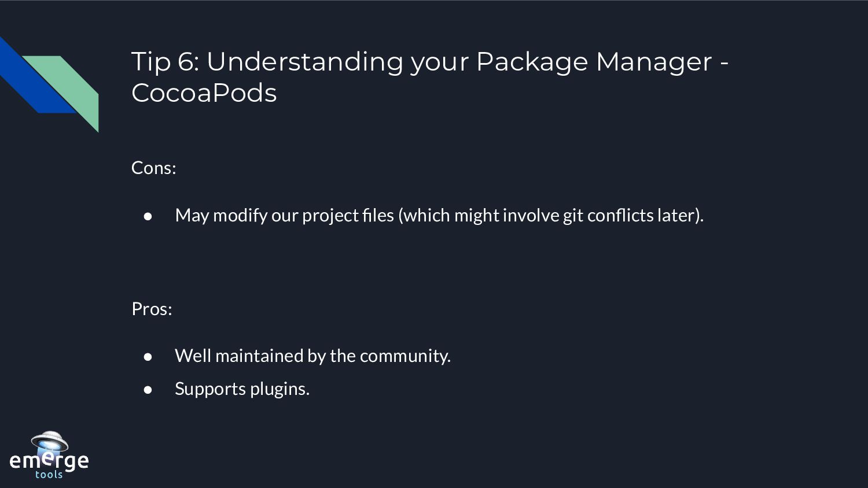Click the word "CocoaPods" in the title
The height and width of the screenshot is (488, 868).
click(x=204, y=93)
